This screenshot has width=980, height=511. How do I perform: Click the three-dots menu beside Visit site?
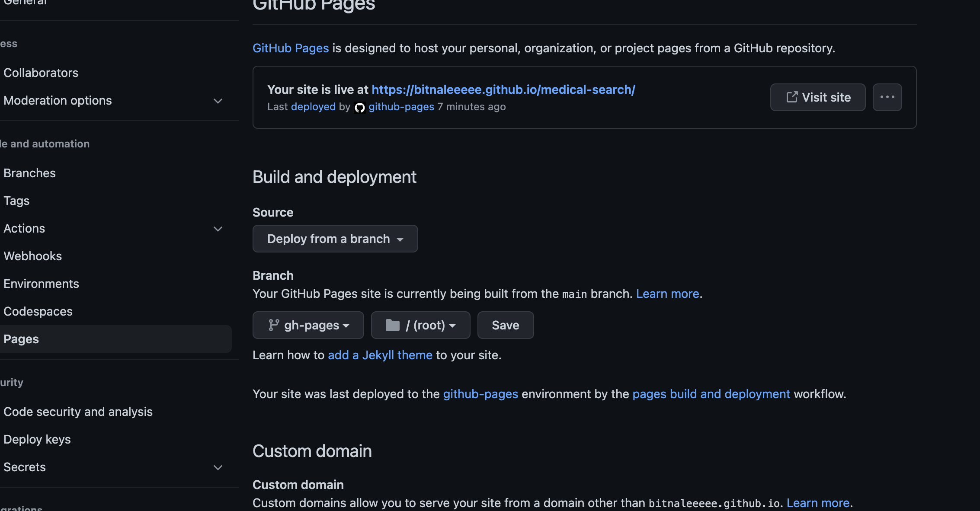click(887, 97)
